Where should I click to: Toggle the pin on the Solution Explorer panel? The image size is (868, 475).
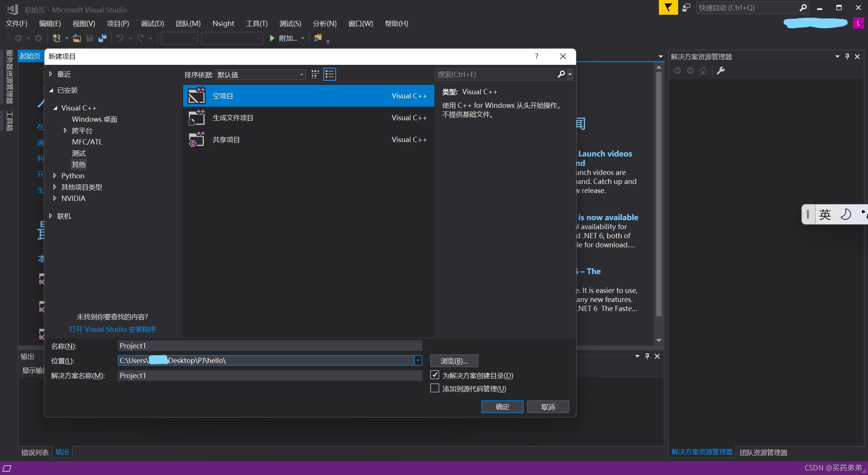click(847, 57)
